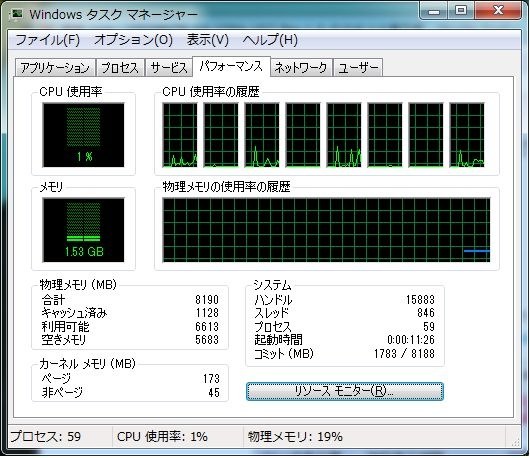Minimize the Task Manager window
The width and height of the screenshot is (530, 458).
[x=434, y=11]
